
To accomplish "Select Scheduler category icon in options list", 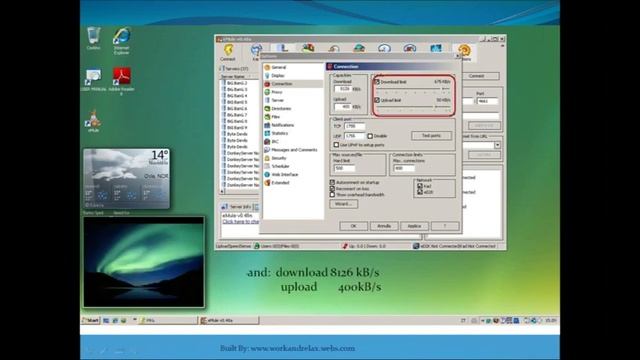I will point(267,166).
